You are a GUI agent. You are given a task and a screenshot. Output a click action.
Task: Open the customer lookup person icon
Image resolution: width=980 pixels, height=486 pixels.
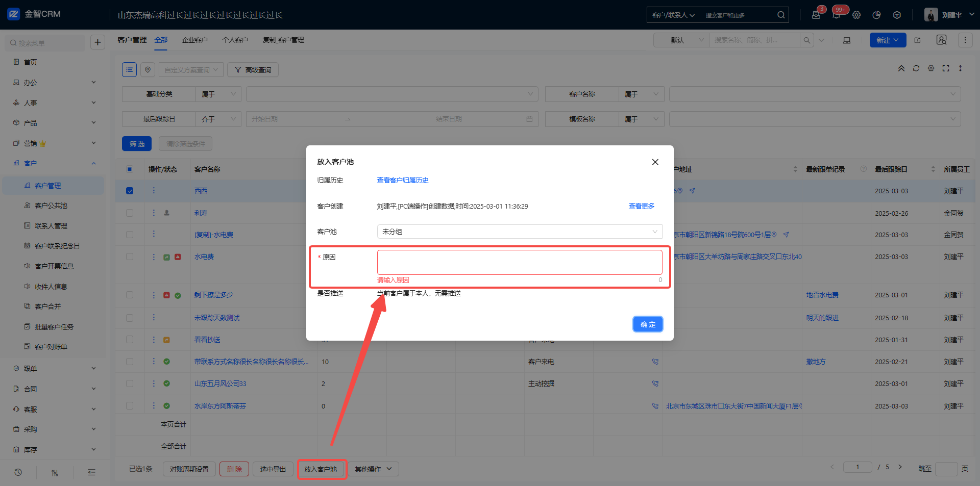[x=942, y=40]
